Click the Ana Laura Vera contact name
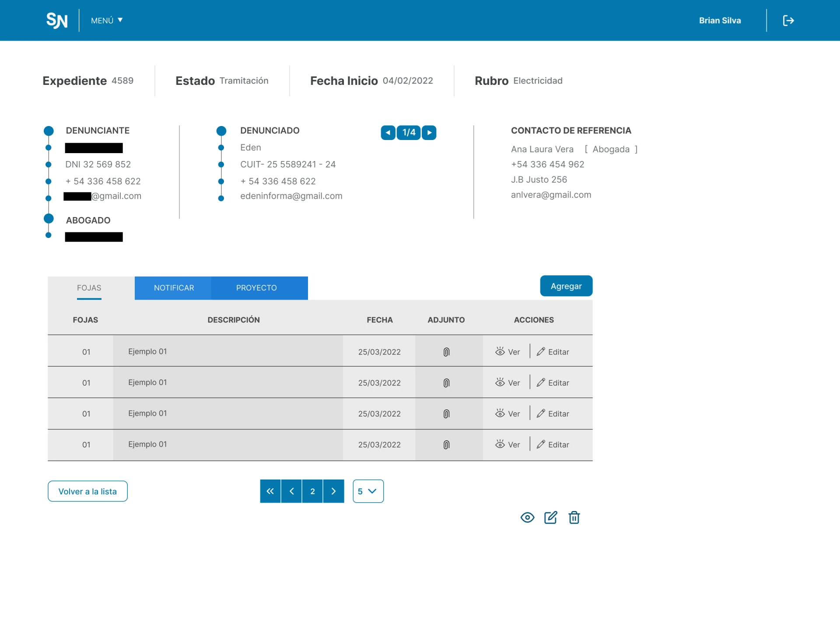Viewport: 840px width, 630px height. pyautogui.click(x=542, y=149)
